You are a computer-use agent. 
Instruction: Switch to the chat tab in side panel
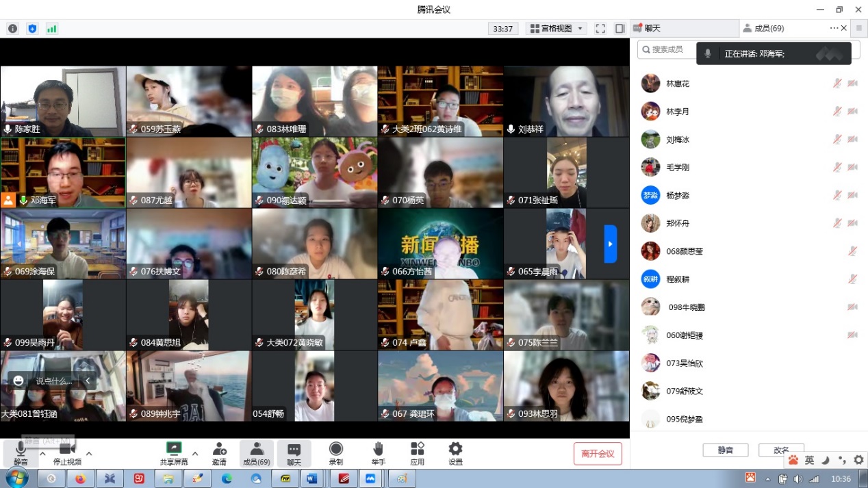point(683,28)
